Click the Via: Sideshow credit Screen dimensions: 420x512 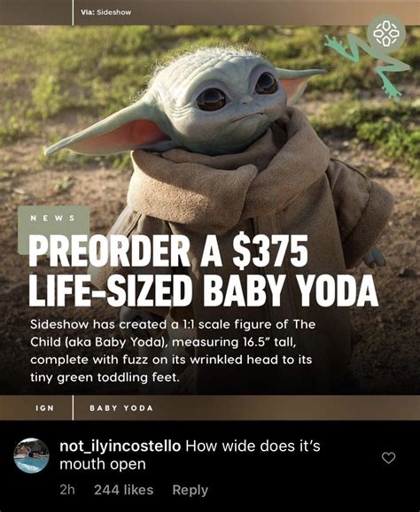coord(105,12)
